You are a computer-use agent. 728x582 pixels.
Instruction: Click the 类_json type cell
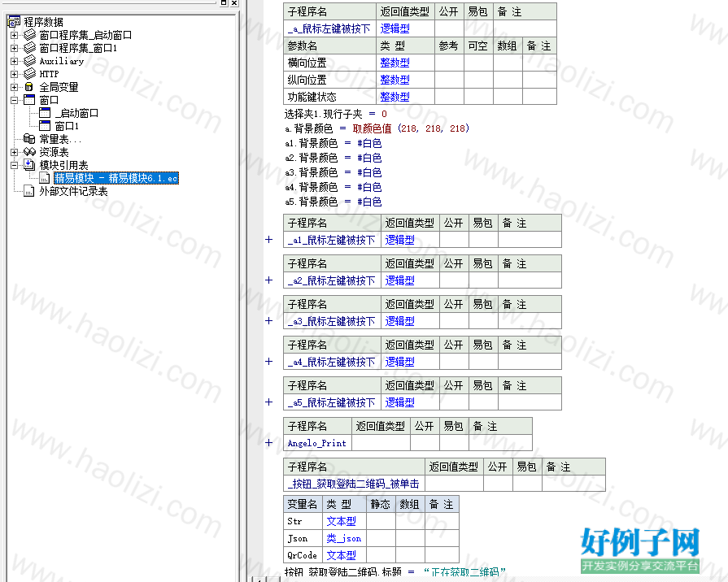(344, 538)
